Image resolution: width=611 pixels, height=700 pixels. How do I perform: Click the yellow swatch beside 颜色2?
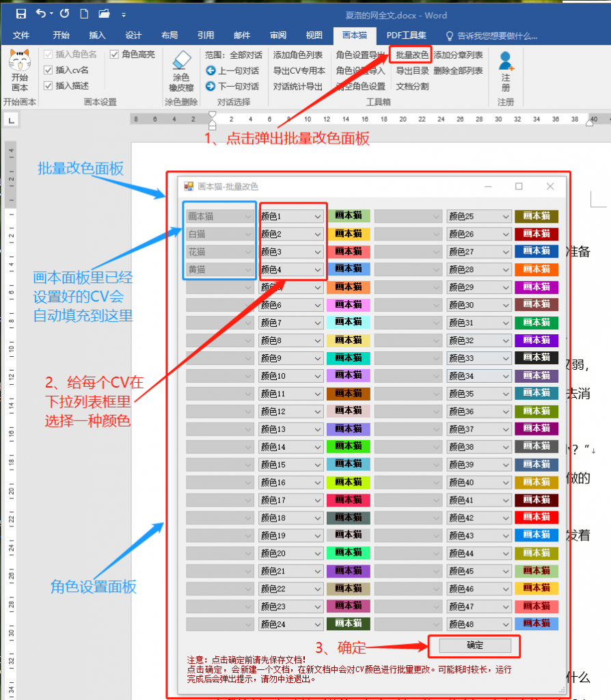click(349, 234)
